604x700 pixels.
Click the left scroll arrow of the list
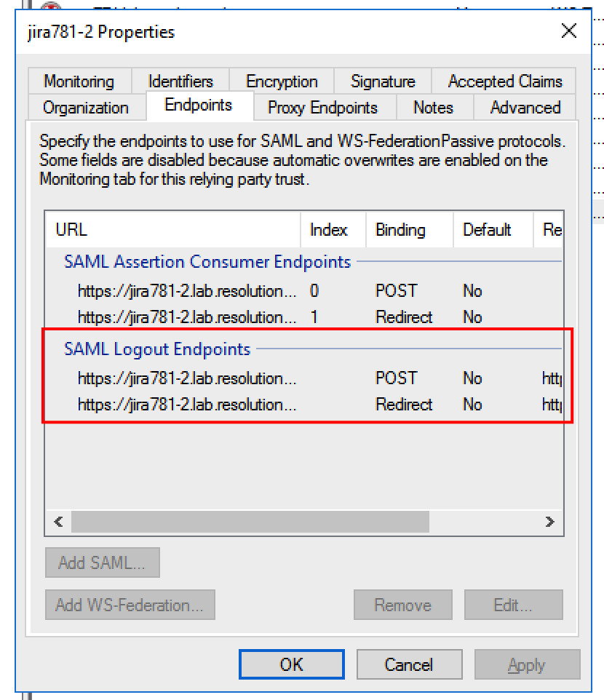click(x=58, y=522)
